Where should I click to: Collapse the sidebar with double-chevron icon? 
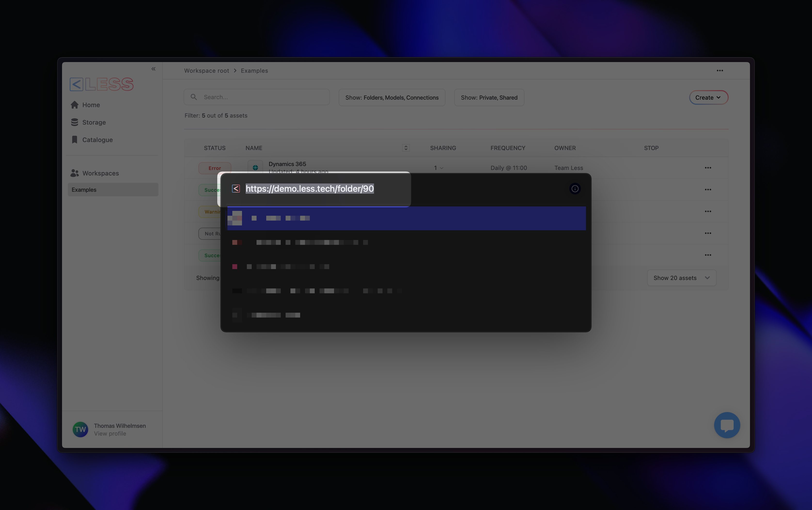click(x=153, y=69)
